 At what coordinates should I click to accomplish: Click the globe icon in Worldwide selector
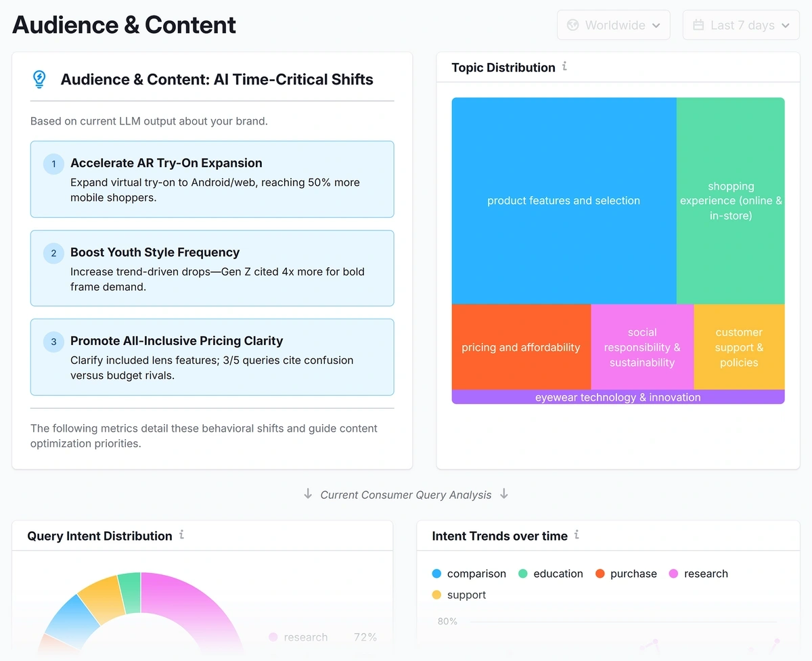572,25
